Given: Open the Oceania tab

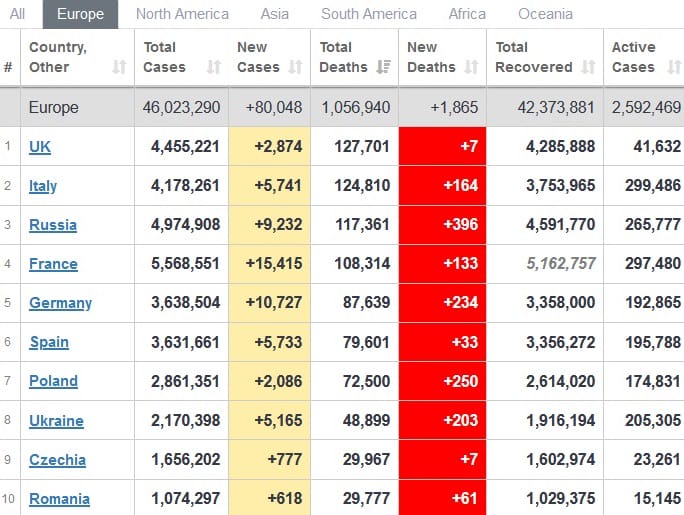Looking at the screenshot, I should coord(546,14).
